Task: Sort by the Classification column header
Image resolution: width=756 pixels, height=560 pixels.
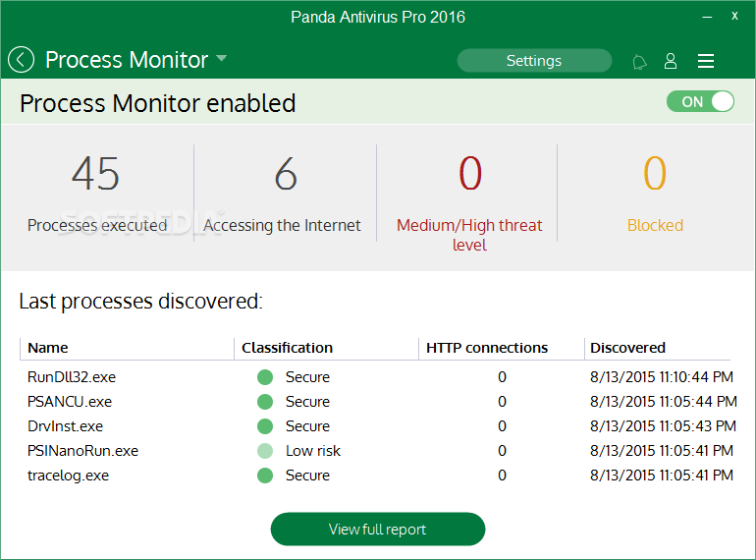Action: click(x=326, y=348)
